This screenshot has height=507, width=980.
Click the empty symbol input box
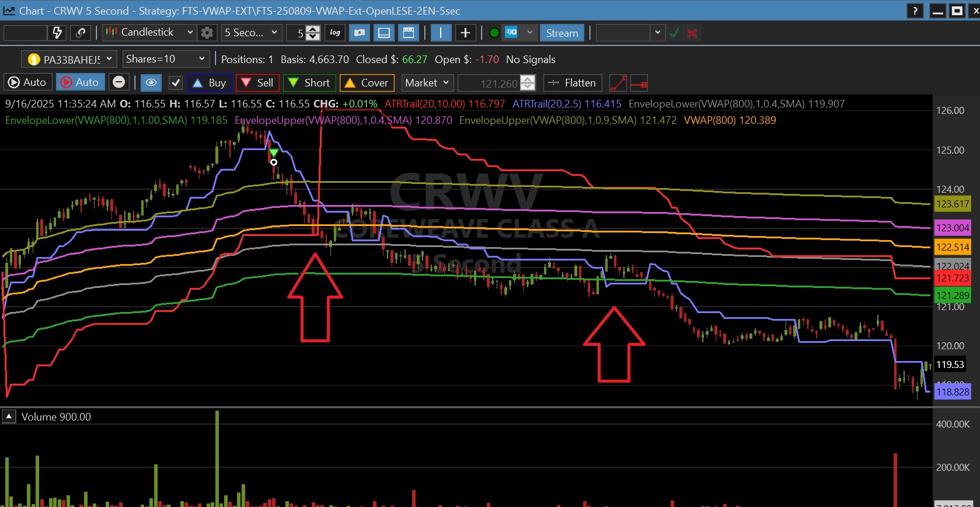tap(25, 33)
